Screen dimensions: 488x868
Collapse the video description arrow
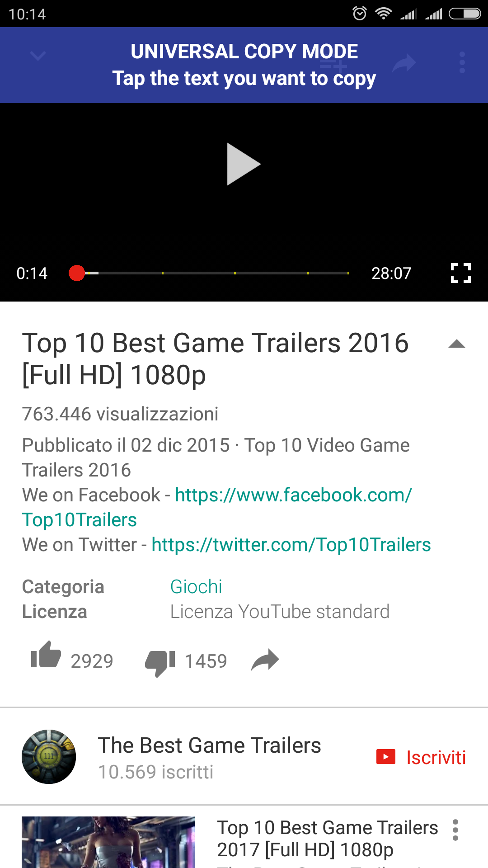(456, 344)
